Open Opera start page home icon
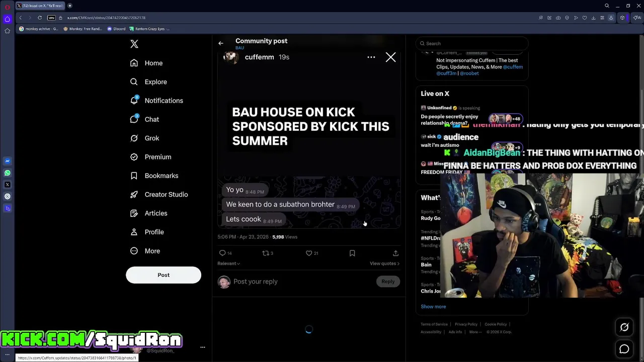 click(x=7, y=19)
